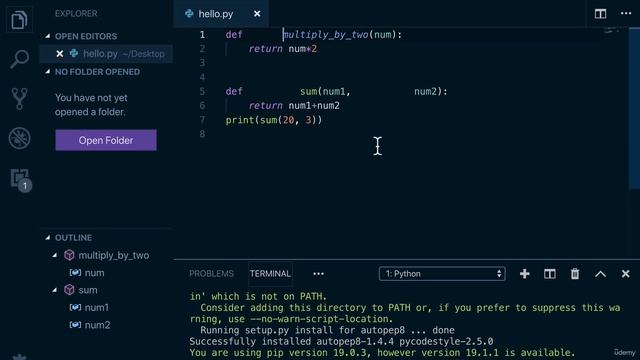Split the terminal pane
Image resolution: width=640 pixels, height=360 pixels.
click(550, 273)
